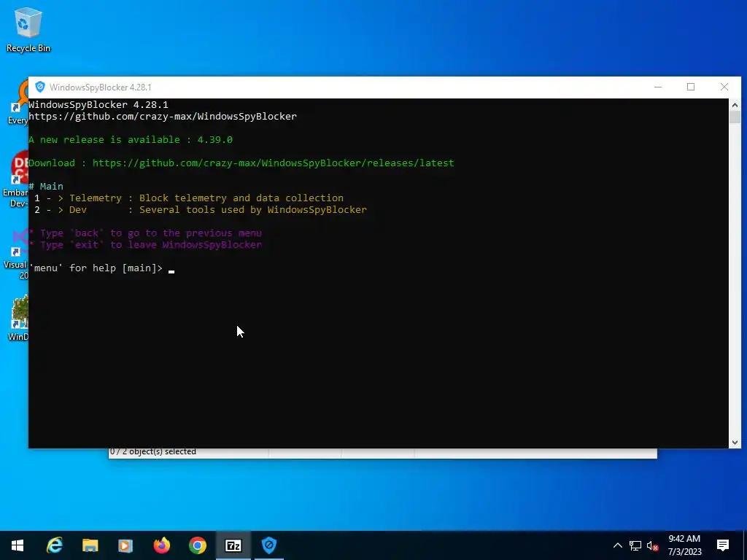Open the media player taskbar icon
Screen dimensions: 747x560
(x=125, y=545)
